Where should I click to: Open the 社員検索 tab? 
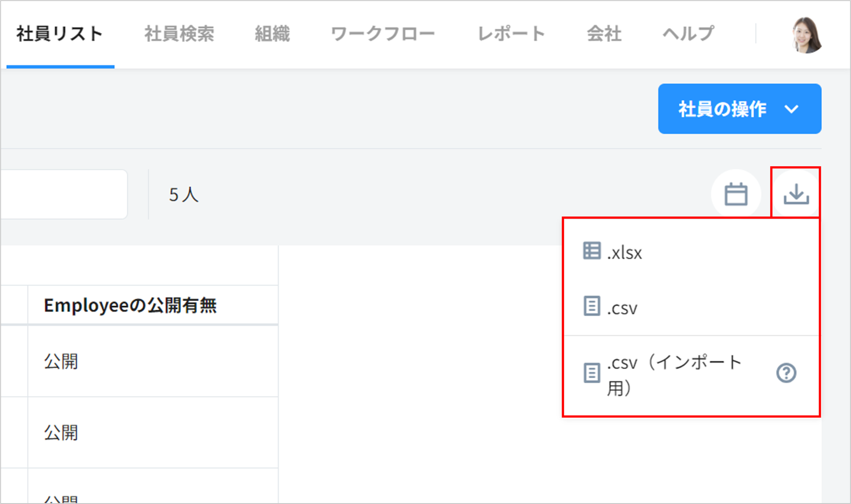(179, 34)
